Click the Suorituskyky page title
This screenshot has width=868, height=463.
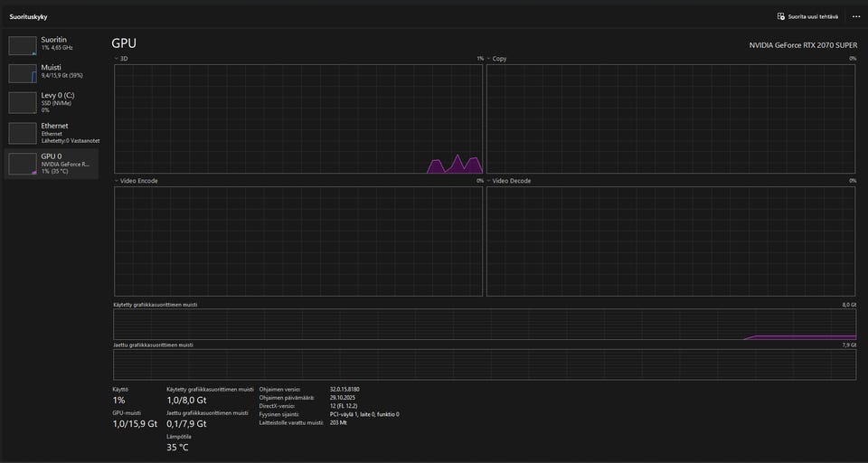tap(28, 16)
